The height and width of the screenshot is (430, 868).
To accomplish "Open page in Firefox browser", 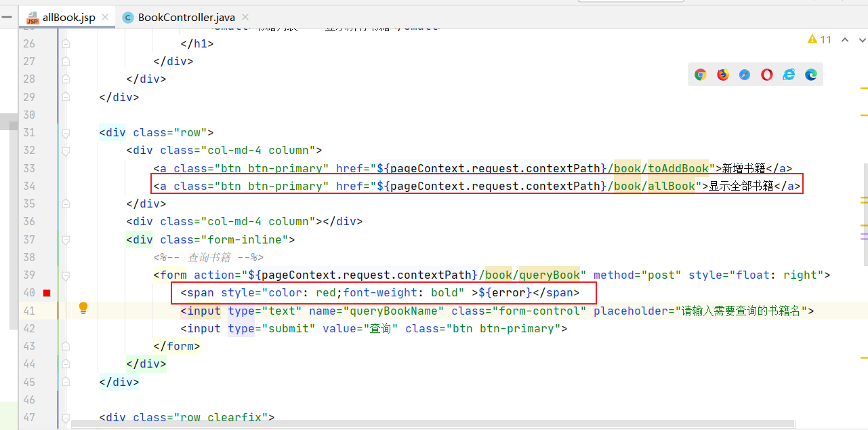I will pos(723,75).
